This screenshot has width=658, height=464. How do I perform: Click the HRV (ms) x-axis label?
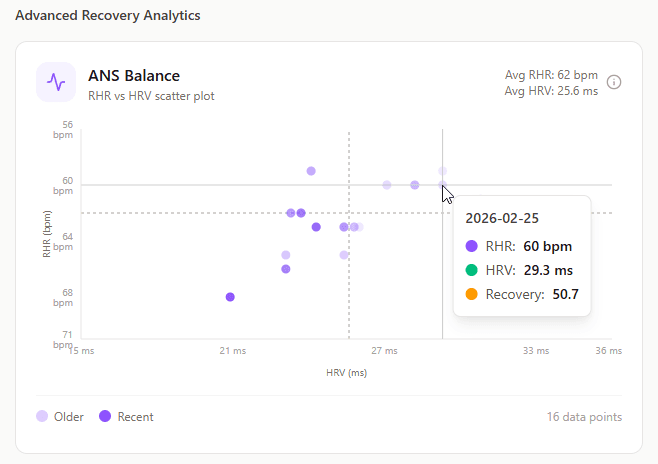coord(347,372)
